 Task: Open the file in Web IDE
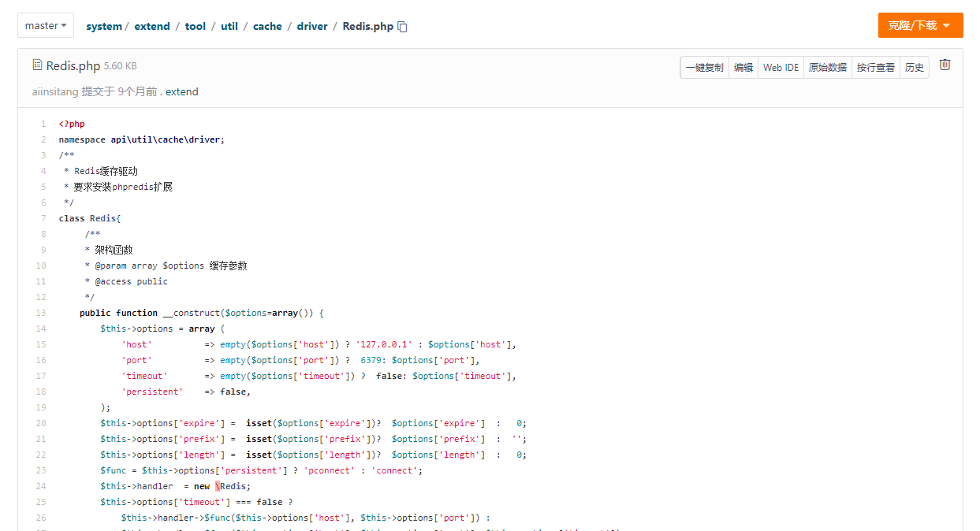(781, 68)
